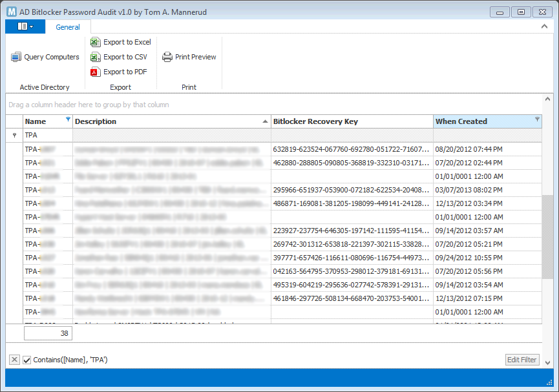The height and width of the screenshot is (392, 559).
Task: Open the Name column filter icon
Action: pyautogui.click(x=68, y=119)
